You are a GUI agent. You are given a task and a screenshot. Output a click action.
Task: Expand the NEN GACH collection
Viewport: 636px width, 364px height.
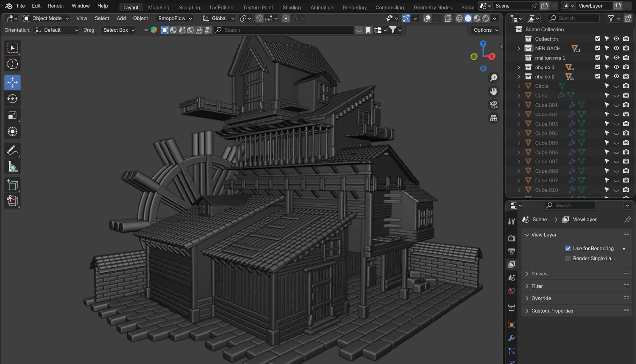tap(519, 48)
